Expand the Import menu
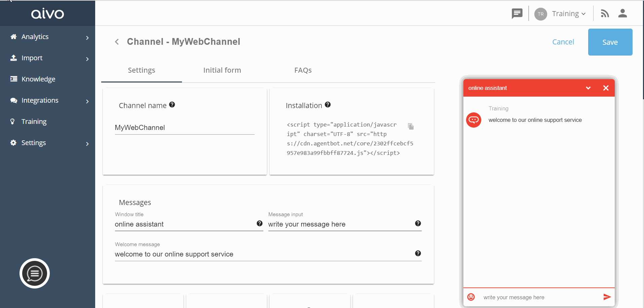Image resolution: width=644 pixels, height=308 pixels. pos(87,59)
